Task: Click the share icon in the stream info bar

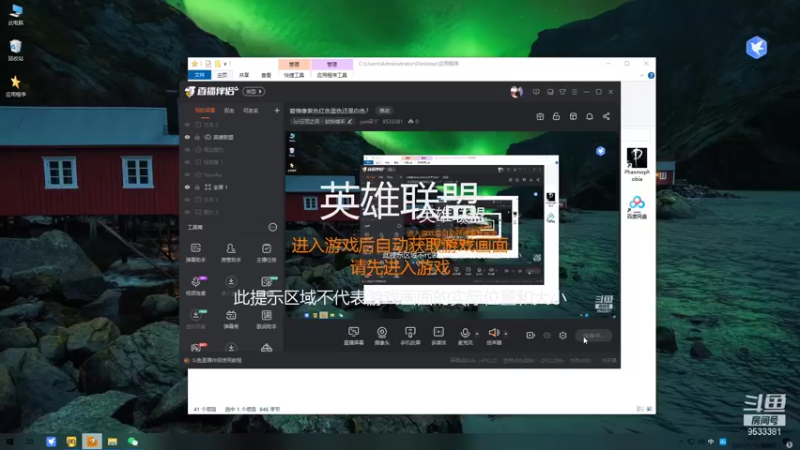Action: [x=606, y=116]
